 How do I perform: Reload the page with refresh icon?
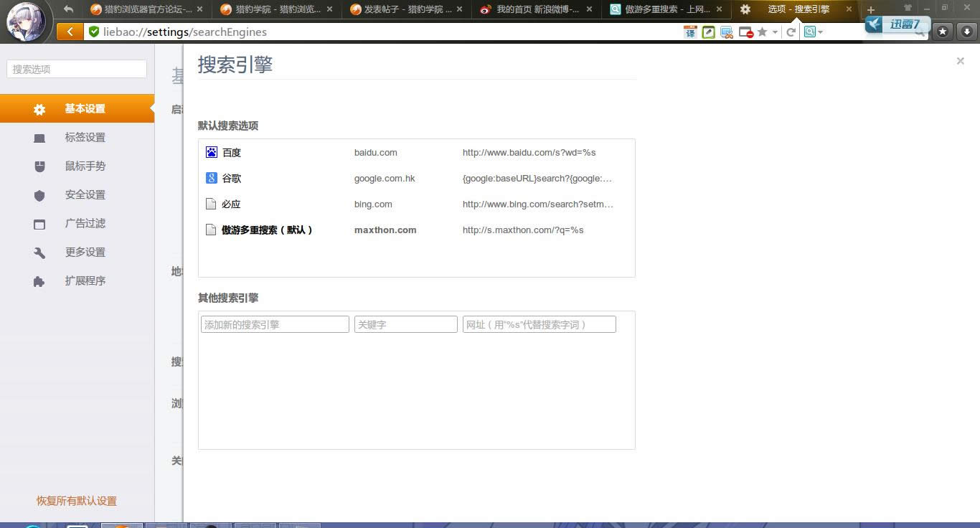(791, 32)
